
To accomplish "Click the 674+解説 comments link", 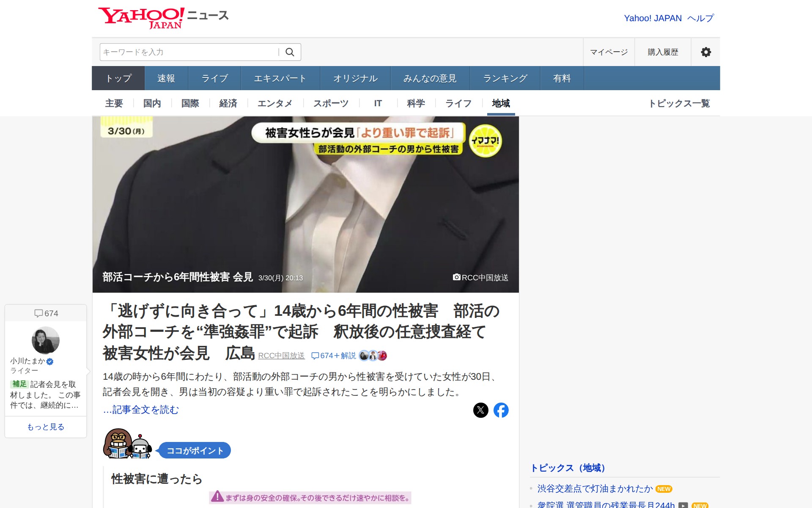I will [333, 356].
